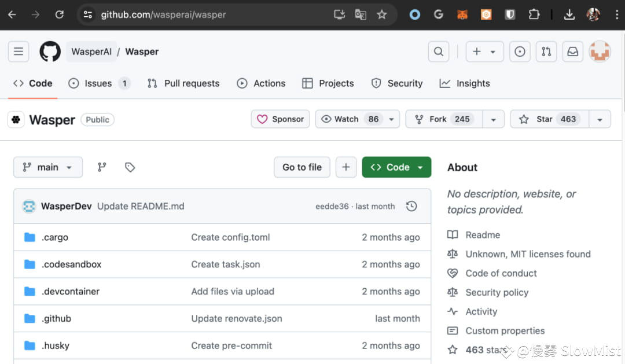This screenshot has height=364, width=625.
Task: Open Update README.md commit message
Action: coord(141,206)
